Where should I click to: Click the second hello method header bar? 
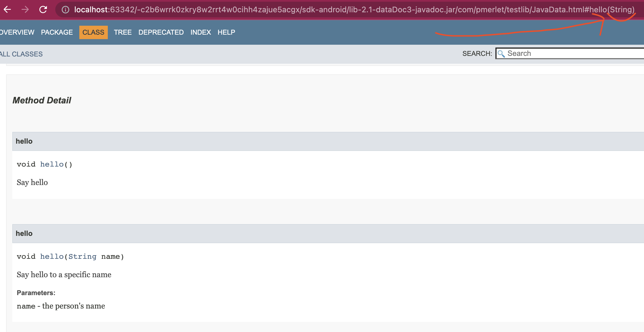tap(25, 233)
